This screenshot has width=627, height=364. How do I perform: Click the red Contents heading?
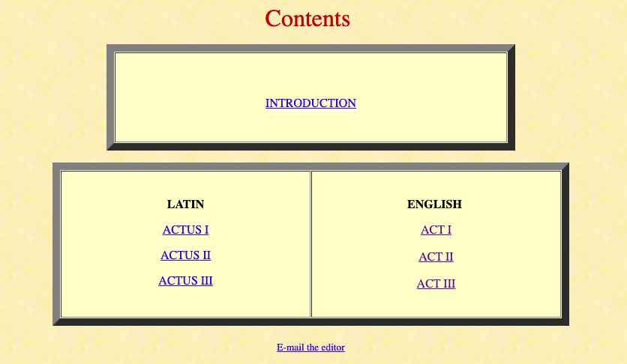pos(307,19)
